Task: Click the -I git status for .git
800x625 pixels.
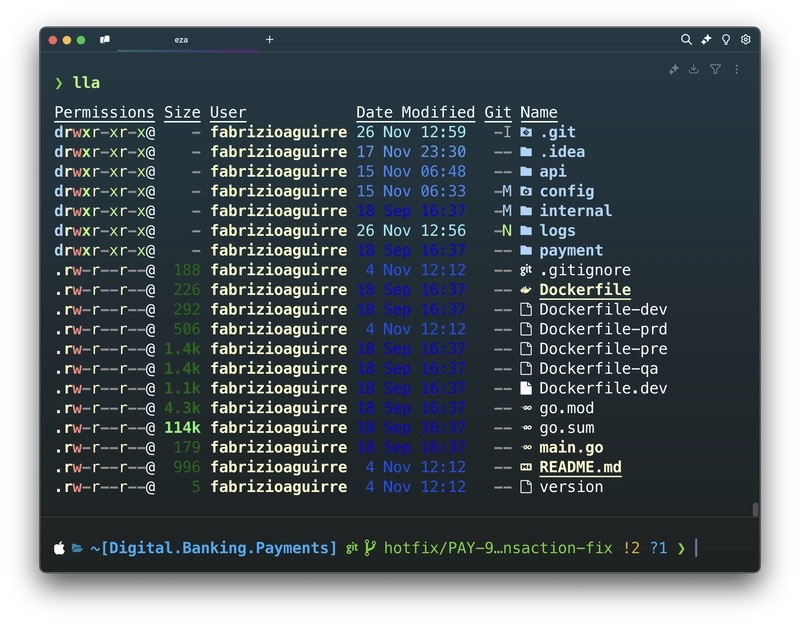Action: click(503, 132)
